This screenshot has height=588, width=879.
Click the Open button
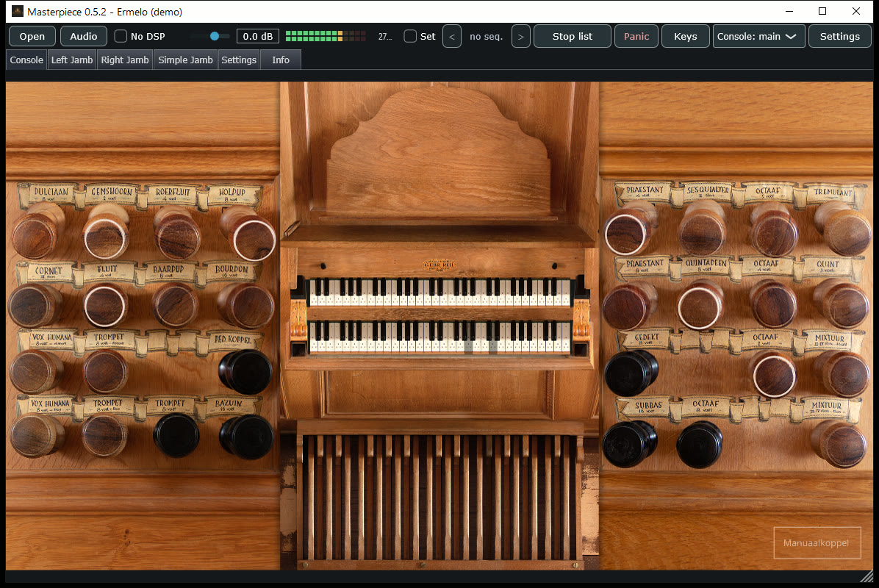coord(32,37)
